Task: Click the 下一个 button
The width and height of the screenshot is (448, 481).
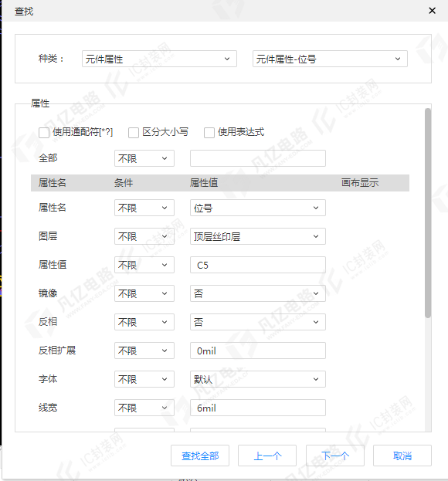Action: click(x=335, y=456)
